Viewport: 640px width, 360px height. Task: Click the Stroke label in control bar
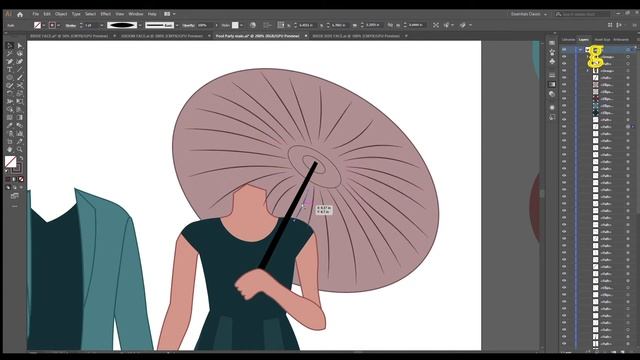pos(71,25)
